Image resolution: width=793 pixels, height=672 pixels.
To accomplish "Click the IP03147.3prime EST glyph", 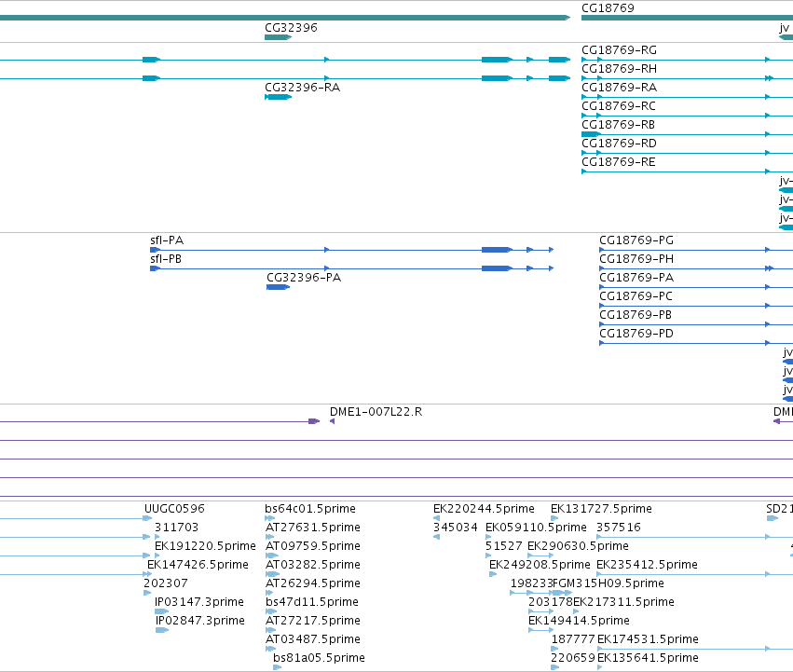I will click(161, 611).
